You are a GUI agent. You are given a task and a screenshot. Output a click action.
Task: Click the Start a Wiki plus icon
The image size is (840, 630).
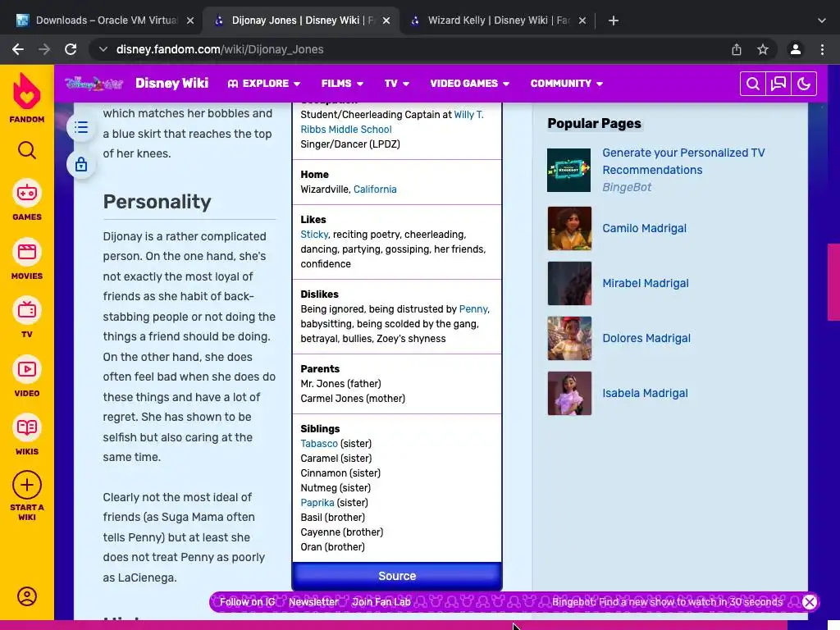coord(27,485)
